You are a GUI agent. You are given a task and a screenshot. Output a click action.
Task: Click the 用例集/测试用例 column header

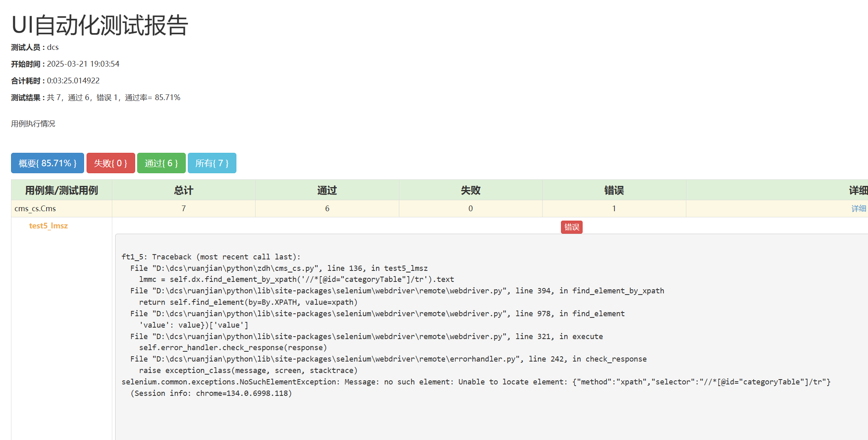coord(62,190)
